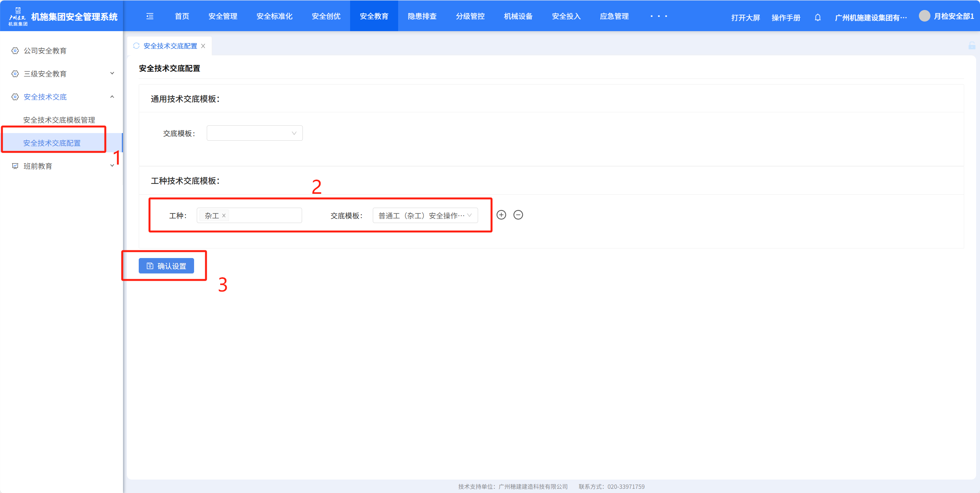Click the notification bell icon

click(x=817, y=17)
